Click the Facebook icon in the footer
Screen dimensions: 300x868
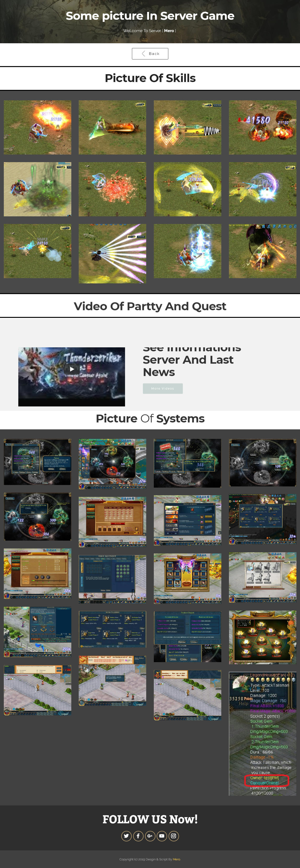pyautogui.click(x=138, y=836)
